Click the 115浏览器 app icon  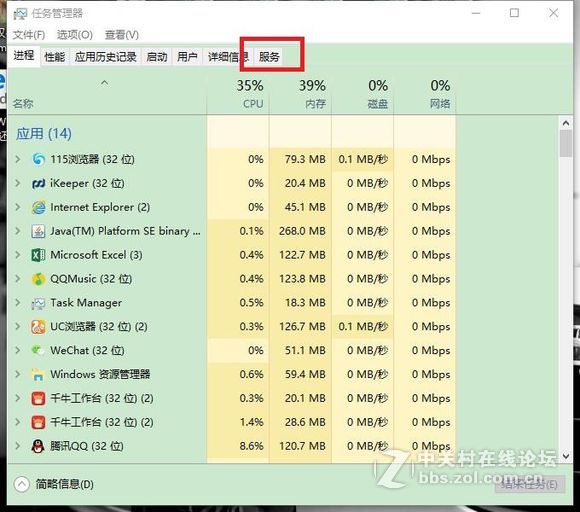click(38, 159)
